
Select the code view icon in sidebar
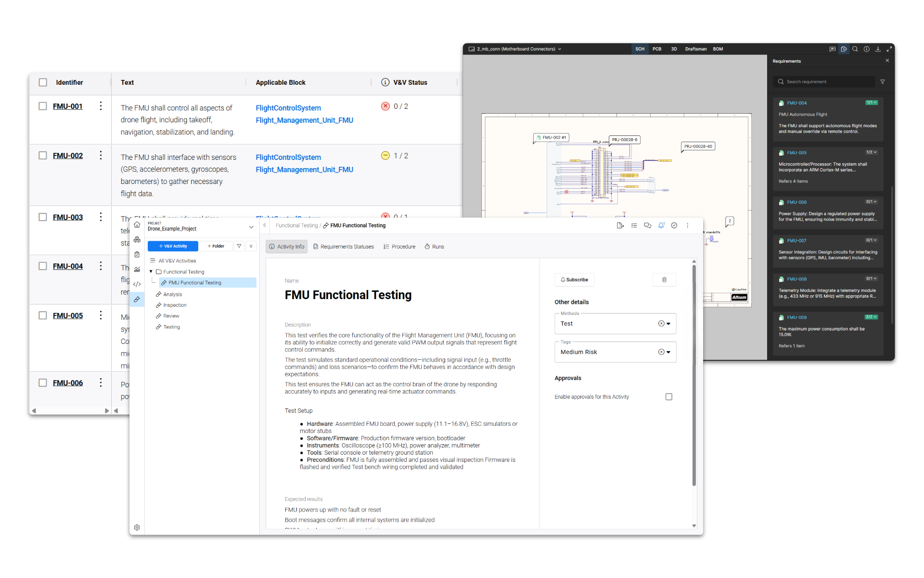[x=137, y=284]
